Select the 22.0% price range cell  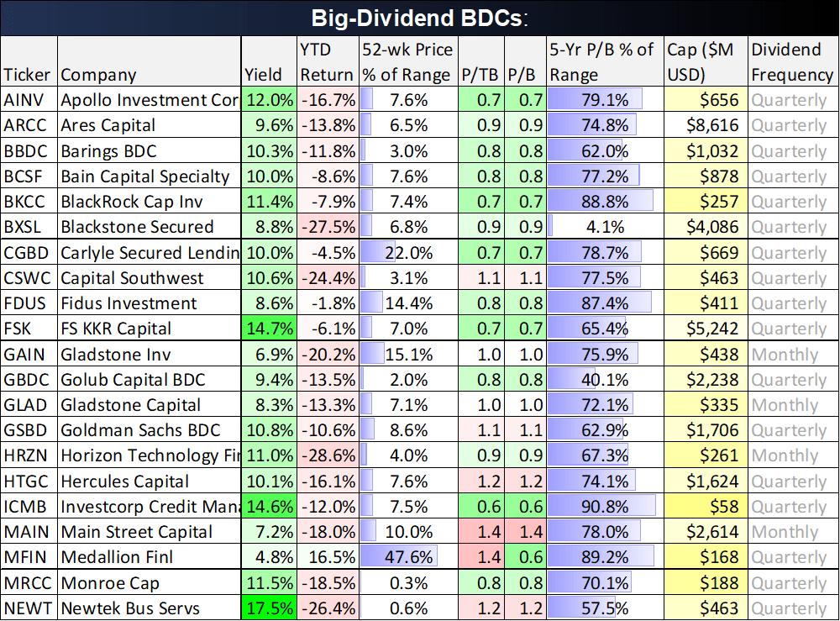pyautogui.click(x=409, y=252)
